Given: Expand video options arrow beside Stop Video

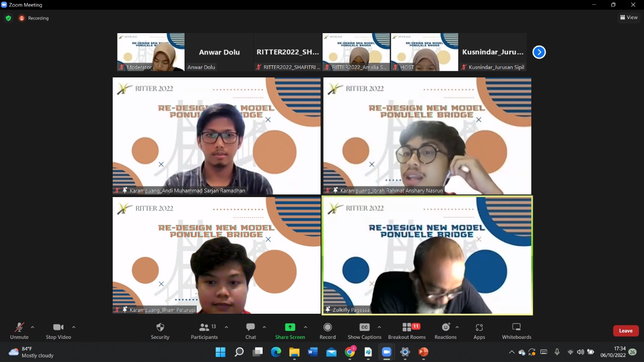Looking at the screenshot, I should coord(73,327).
